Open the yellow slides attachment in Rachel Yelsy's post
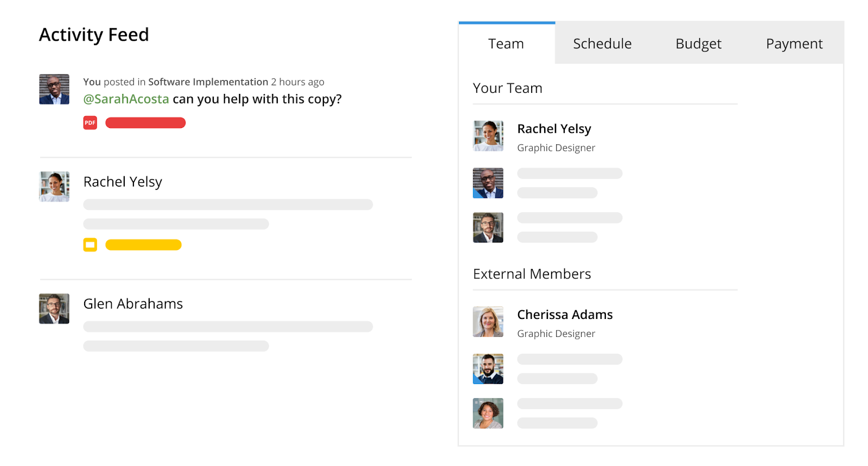Screen dimensions: 868x466 pos(90,245)
